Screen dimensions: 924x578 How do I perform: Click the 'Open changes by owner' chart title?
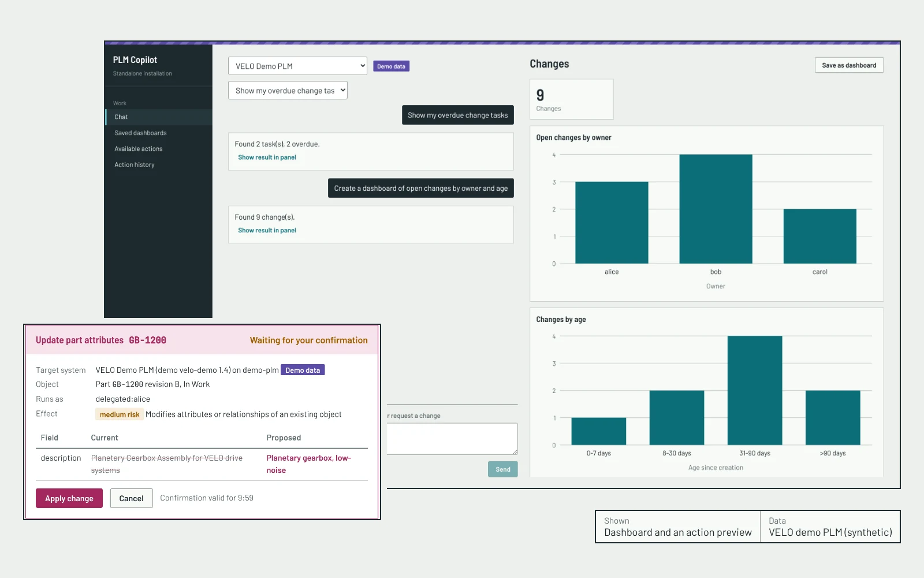(573, 138)
